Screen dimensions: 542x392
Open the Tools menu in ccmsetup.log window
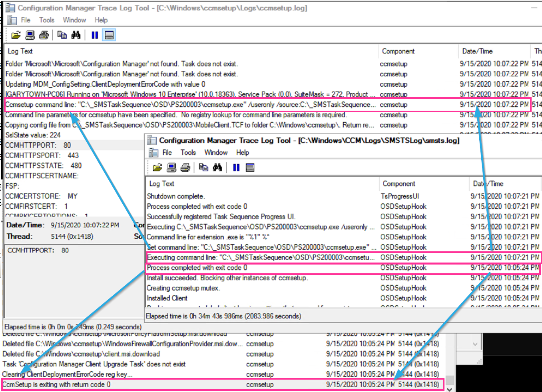point(46,20)
